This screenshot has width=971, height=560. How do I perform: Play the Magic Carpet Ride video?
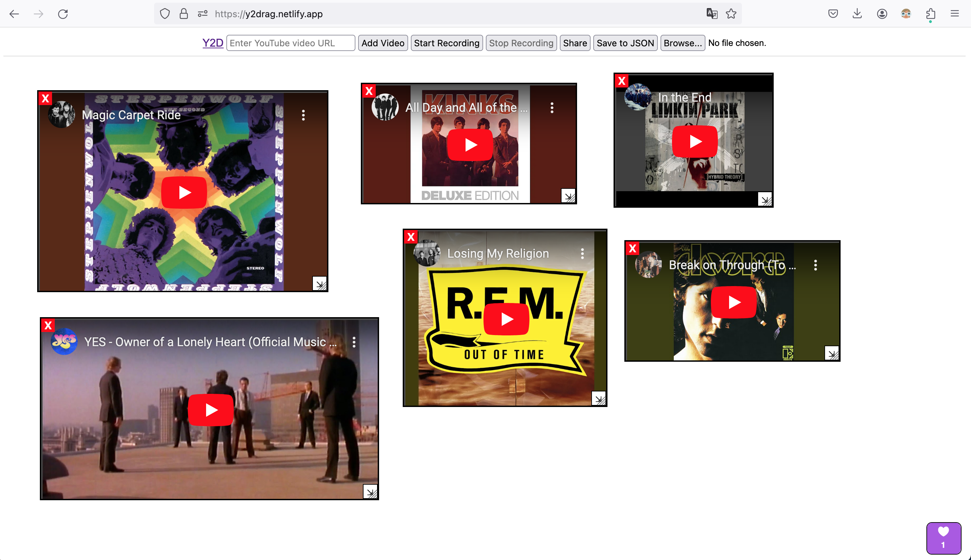coord(184,192)
